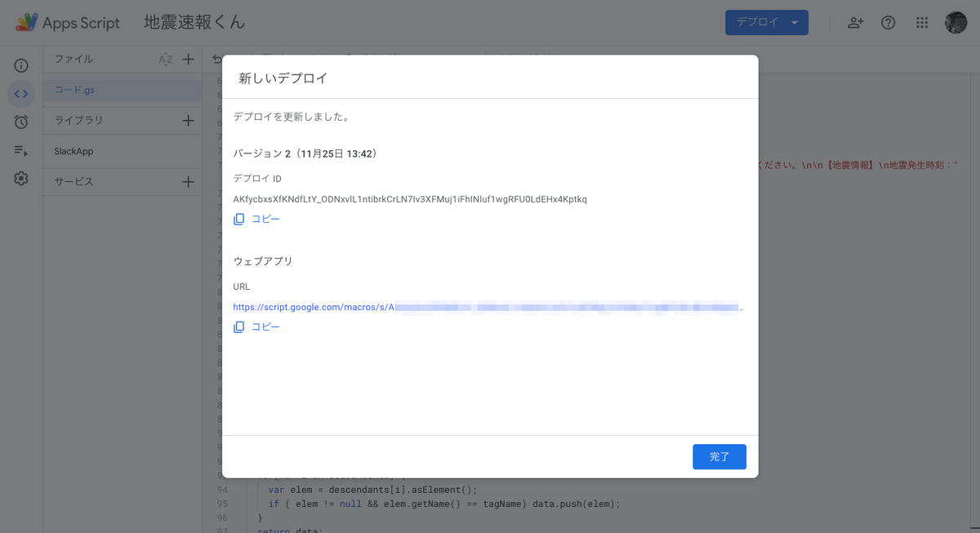Click the deploy ID string AKfycbxs…
Screen dimensions: 980x533
coord(410,199)
